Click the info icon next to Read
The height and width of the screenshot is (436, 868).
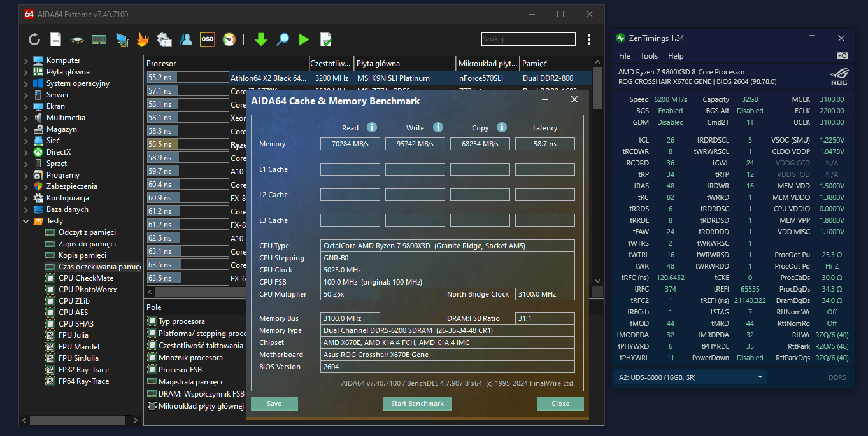point(372,127)
